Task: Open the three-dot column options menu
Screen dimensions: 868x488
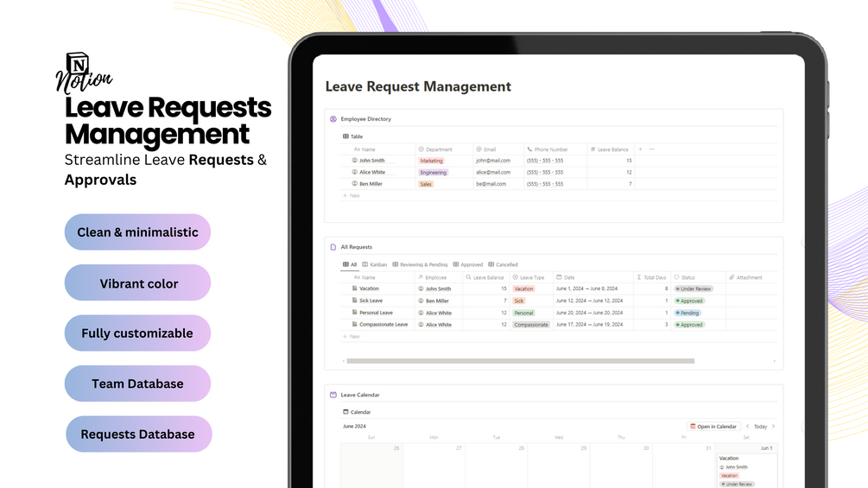Action: pyautogui.click(x=651, y=149)
